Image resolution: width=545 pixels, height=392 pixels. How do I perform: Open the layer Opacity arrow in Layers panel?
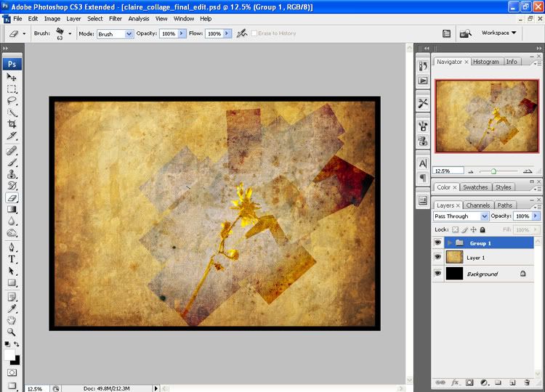536,216
